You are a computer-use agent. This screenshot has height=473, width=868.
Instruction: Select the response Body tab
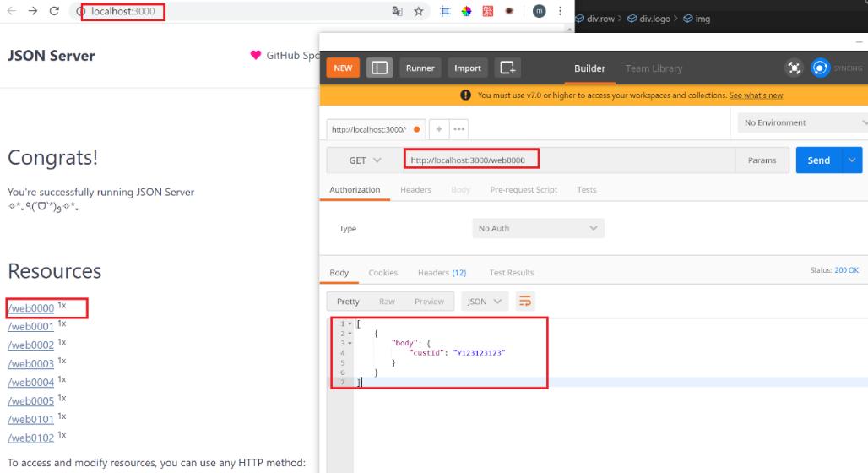tap(339, 273)
